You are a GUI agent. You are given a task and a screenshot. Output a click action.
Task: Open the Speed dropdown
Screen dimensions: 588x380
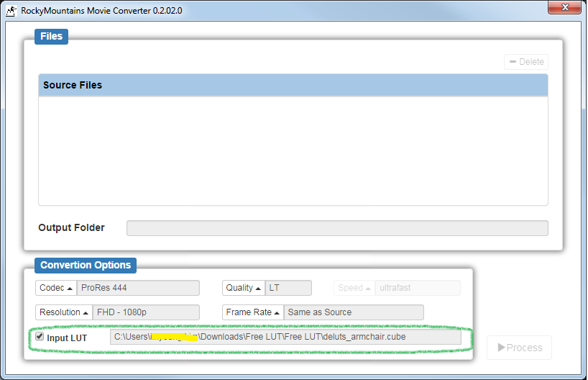[x=354, y=288]
